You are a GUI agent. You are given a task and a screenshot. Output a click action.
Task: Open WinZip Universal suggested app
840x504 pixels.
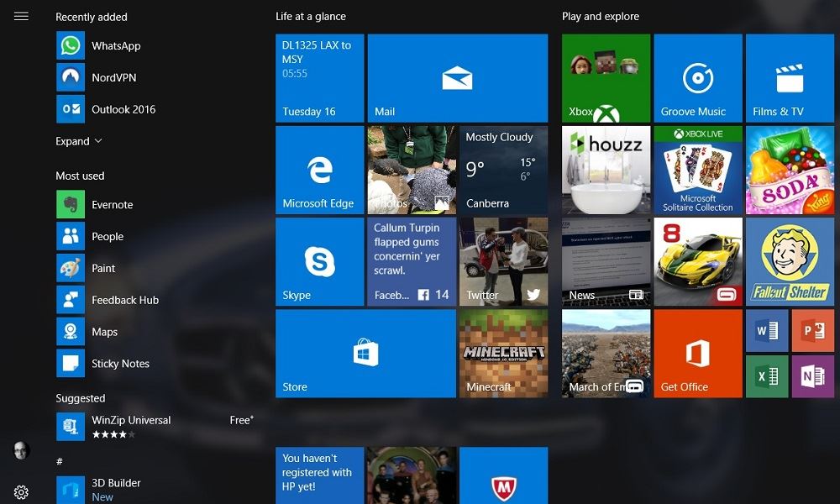tap(155, 427)
